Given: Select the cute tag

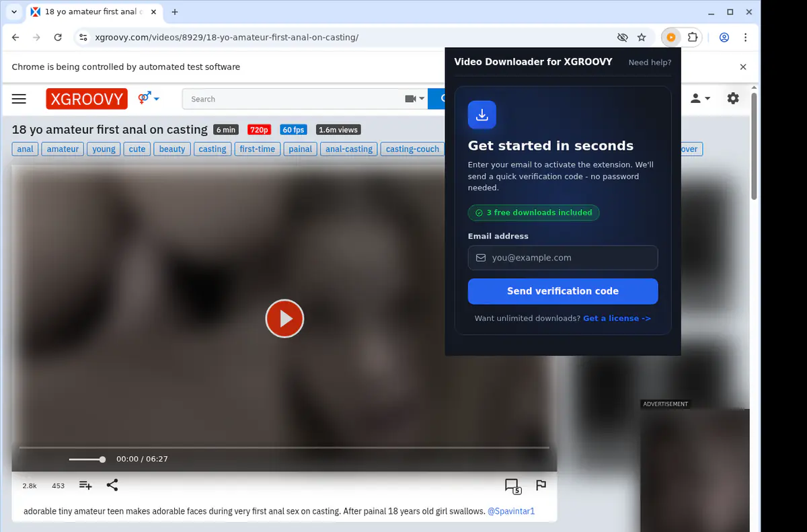Looking at the screenshot, I should pyautogui.click(x=137, y=149).
